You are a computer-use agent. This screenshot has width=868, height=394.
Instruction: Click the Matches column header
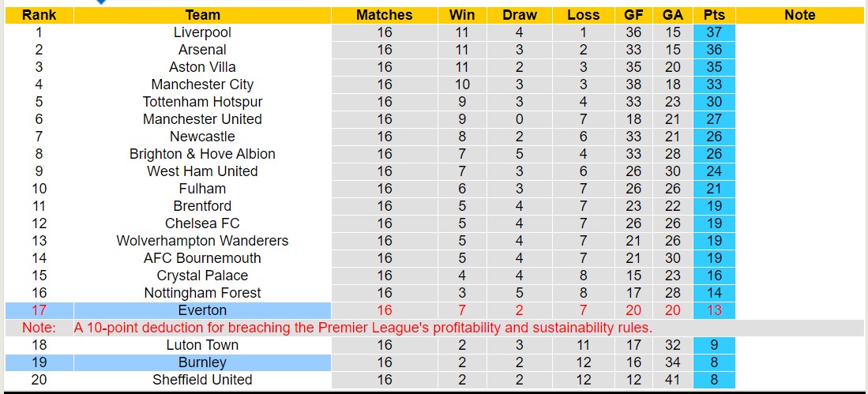pyautogui.click(x=384, y=15)
